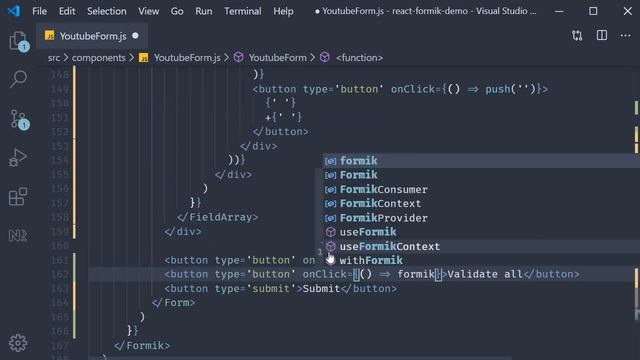The height and width of the screenshot is (360, 640).
Task: Click the src breadcrumb segment
Action: 53,58
